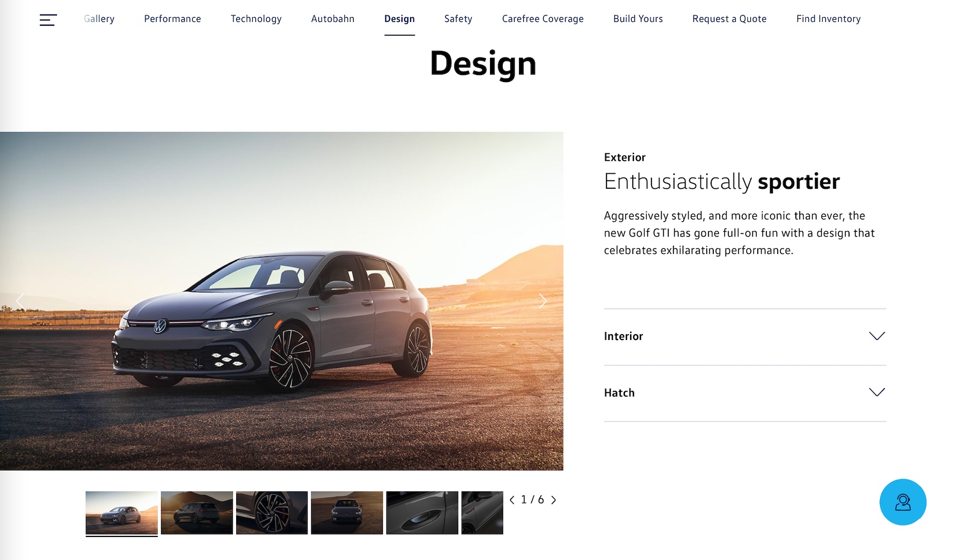
Task: Go to the Safety nav section
Action: pyautogui.click(x=458, y=19)
